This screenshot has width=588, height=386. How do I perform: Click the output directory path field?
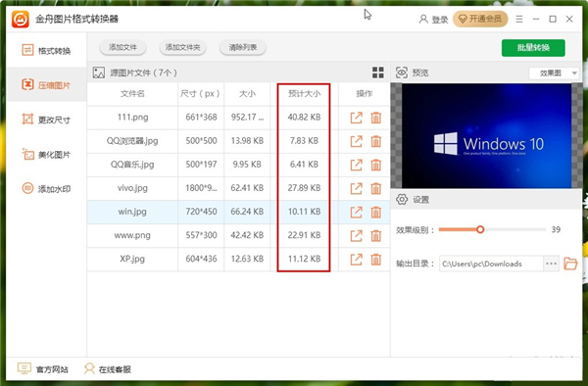click(491, 264)
